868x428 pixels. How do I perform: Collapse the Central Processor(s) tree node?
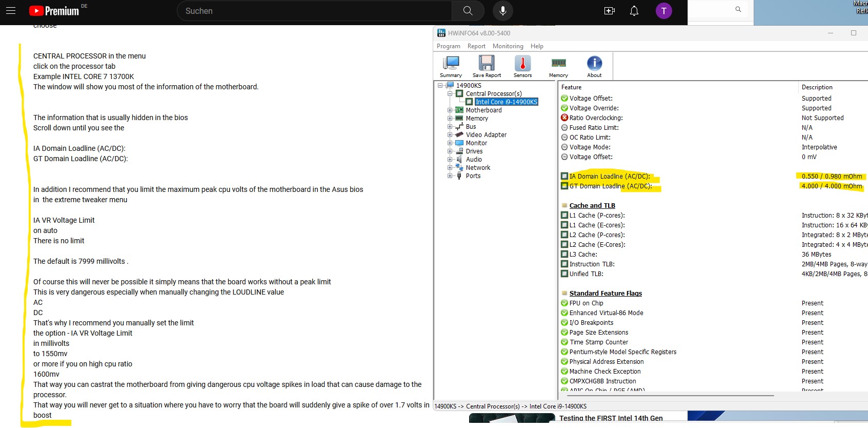tap(450, 94)
